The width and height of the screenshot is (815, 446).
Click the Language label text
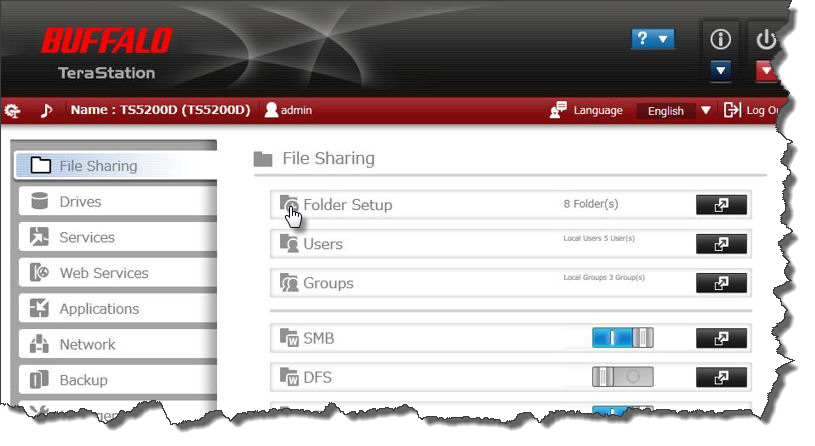point(598,110)
